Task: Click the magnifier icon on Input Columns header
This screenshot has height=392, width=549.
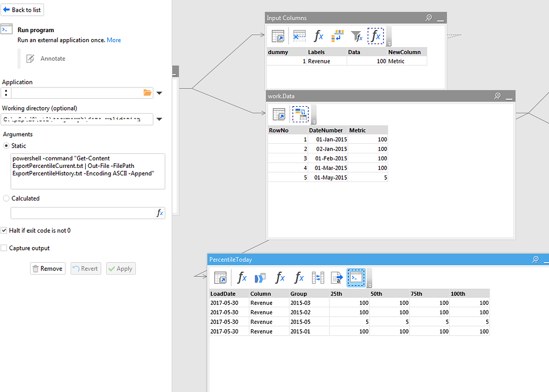Action: pyautogui.click(x=428, y=18)
